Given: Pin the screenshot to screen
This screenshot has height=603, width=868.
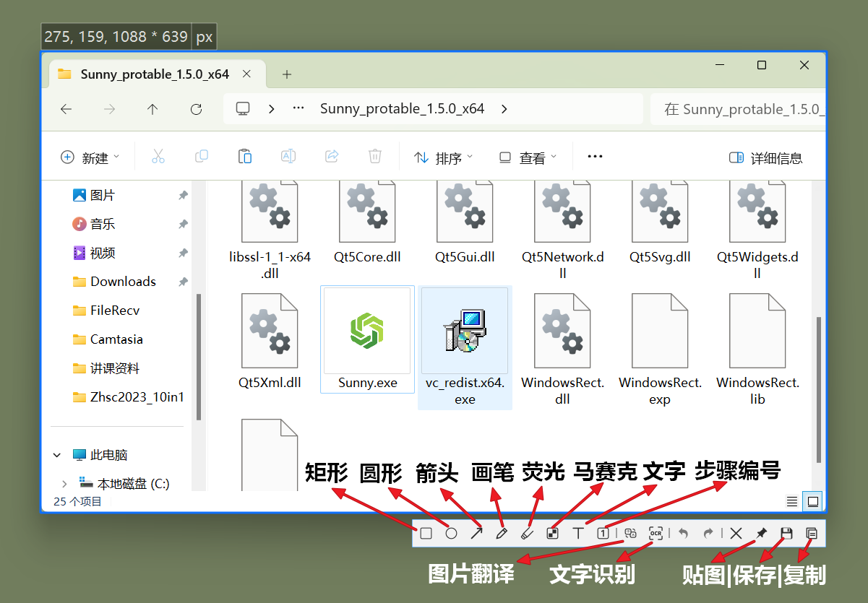Looking at the screenshot, I should [x=761, y=534].
